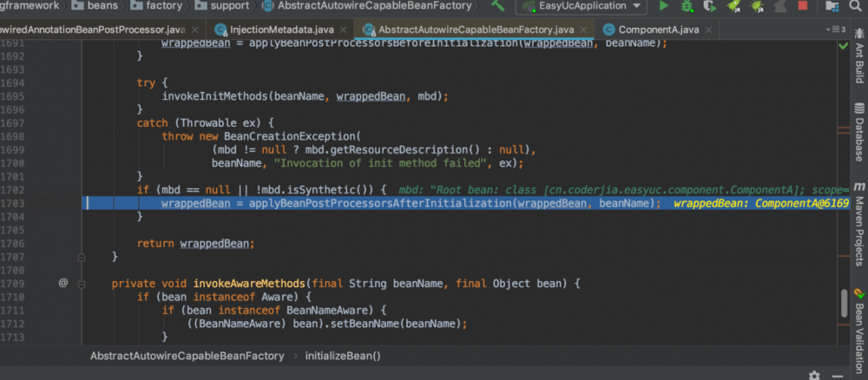This screenshot has width=868, height=380.
Task: Click the green Run button
Action: click(x=664, y=7)
